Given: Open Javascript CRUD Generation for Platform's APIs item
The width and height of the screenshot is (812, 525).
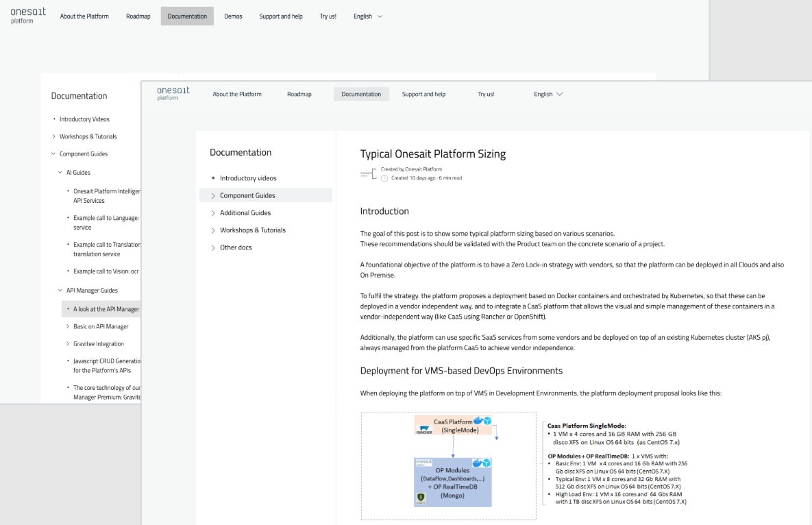Looking at the screenshot, I should (x=107, y=365).
